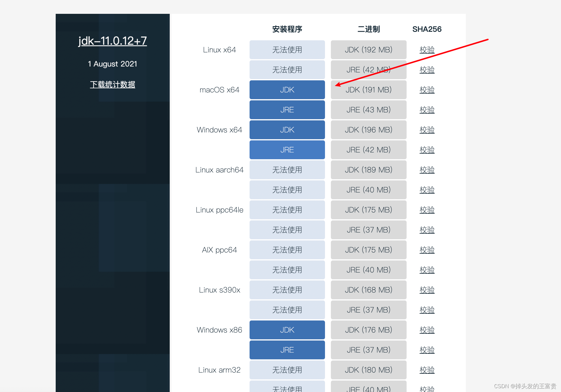561x392 pixels.
Task: Open the jdk-11.0.12+7 release link
Action: [113, 41]
